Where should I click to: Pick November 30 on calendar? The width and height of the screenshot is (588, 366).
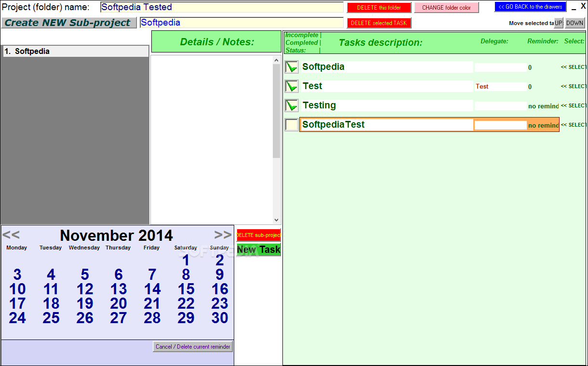220,318
